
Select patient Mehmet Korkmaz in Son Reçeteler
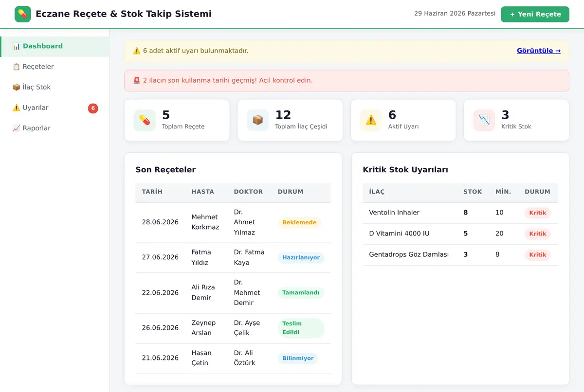(205, 222)
